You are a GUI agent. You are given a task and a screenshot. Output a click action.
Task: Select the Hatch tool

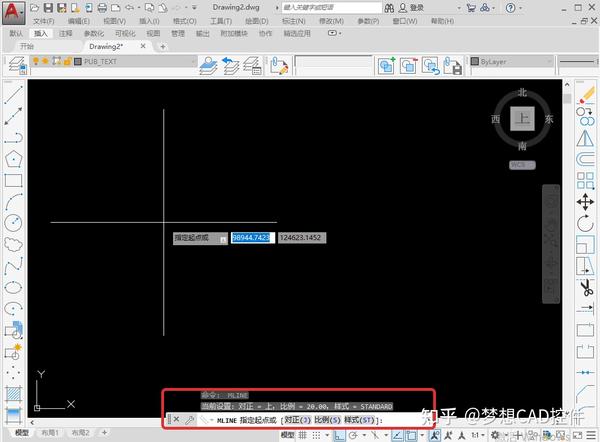point(14,394)
